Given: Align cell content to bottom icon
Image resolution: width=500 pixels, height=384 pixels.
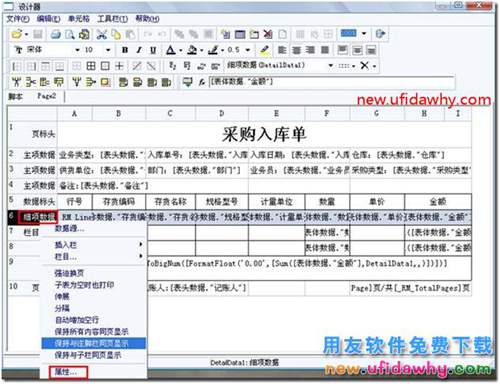Looking at the screenshot, I should pyautogui.click(x=371, y=50).
